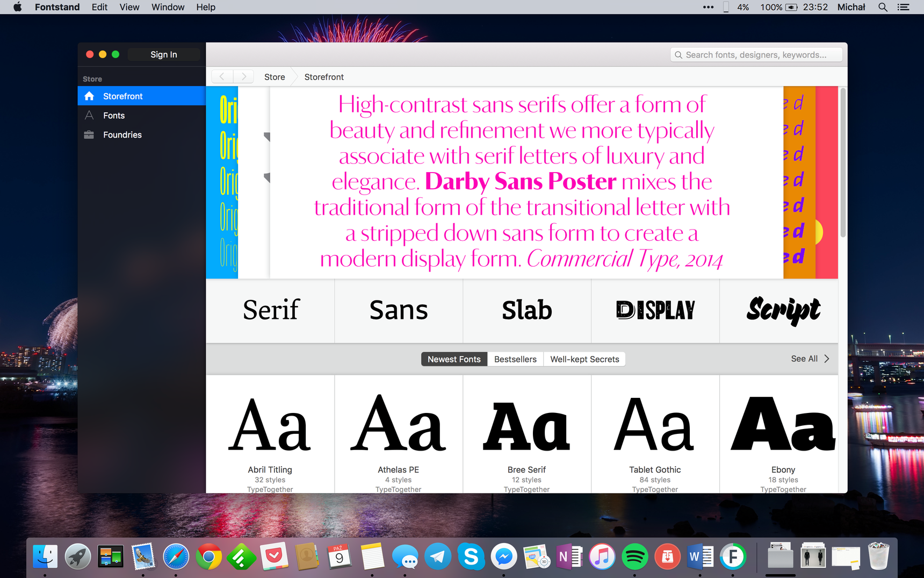924x578 pixels.
Task: Click the vertical scrollbar of the storefront
Action: coord(843,162)
